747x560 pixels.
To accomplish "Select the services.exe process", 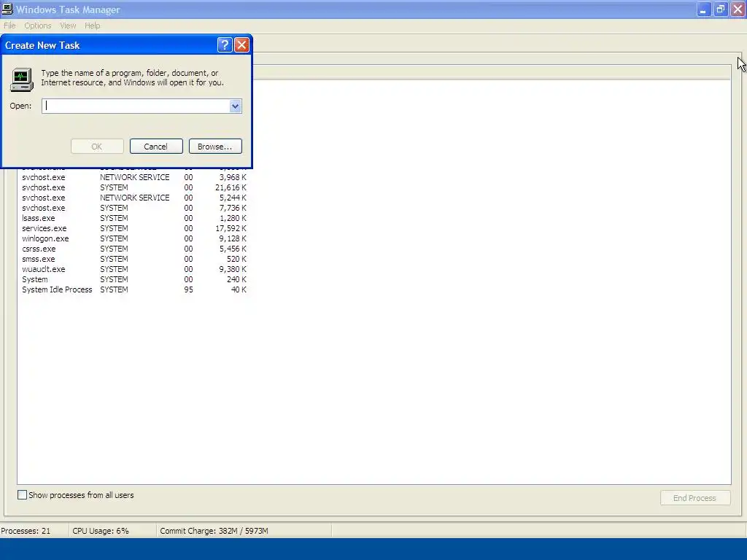I will coord(134,228).
